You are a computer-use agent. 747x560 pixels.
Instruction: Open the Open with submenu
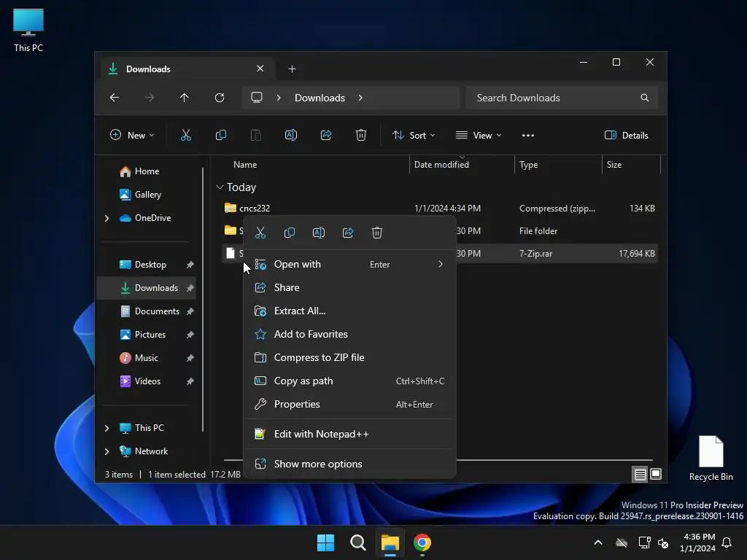tap(349, 264)
